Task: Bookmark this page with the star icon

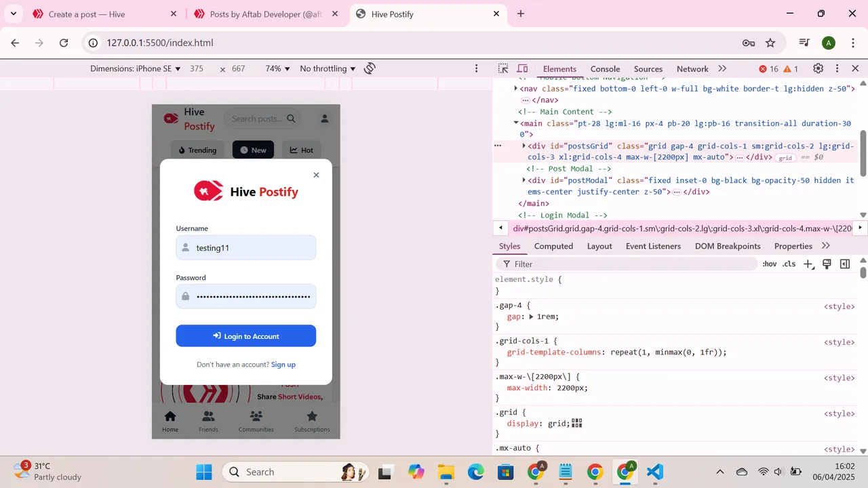Action: pos(770,43)
